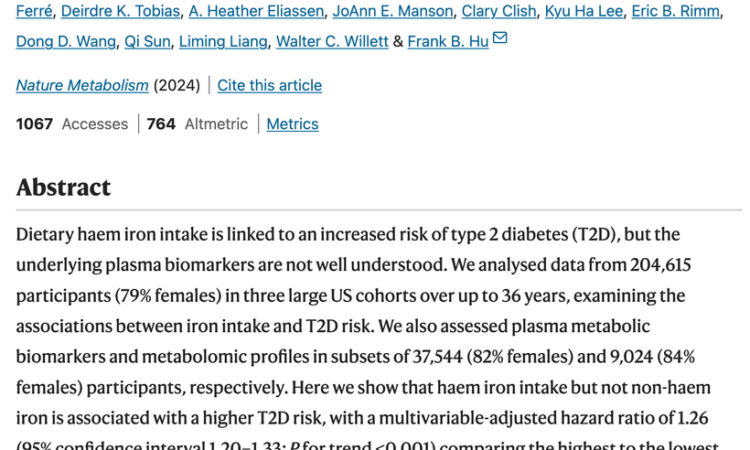Select Dong D. Wang author link
The height and width of the screenshot is (450, 750).
(x=66, y=42)
